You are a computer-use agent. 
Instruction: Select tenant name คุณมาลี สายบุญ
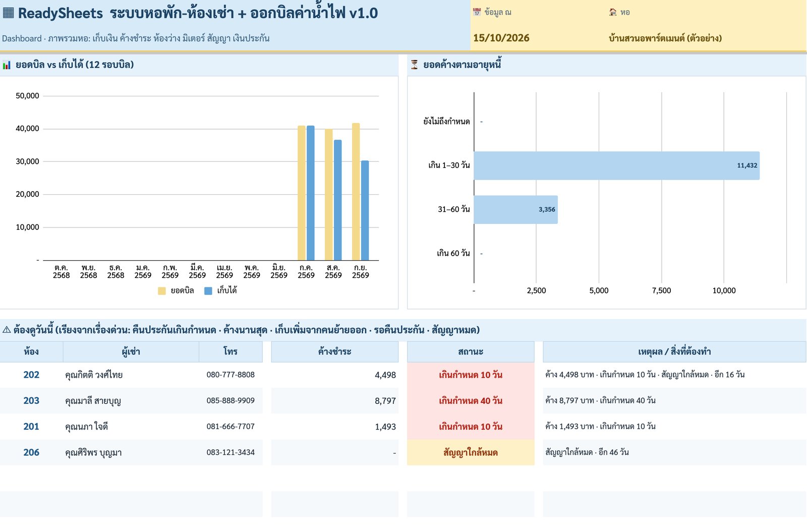(x=93, y=401)
